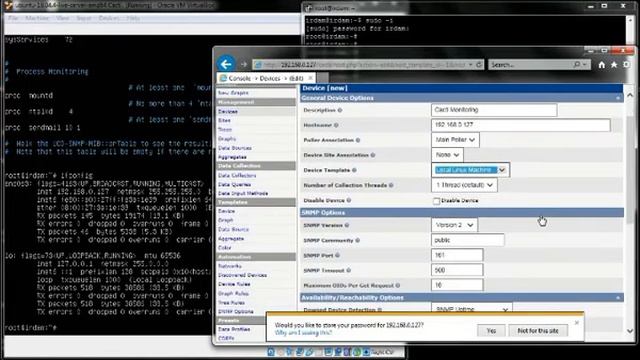Image resolution: width=640 pixels, height=360 pixels.
Task: Open Sites in the sidebar
Action: coord(224,120)
